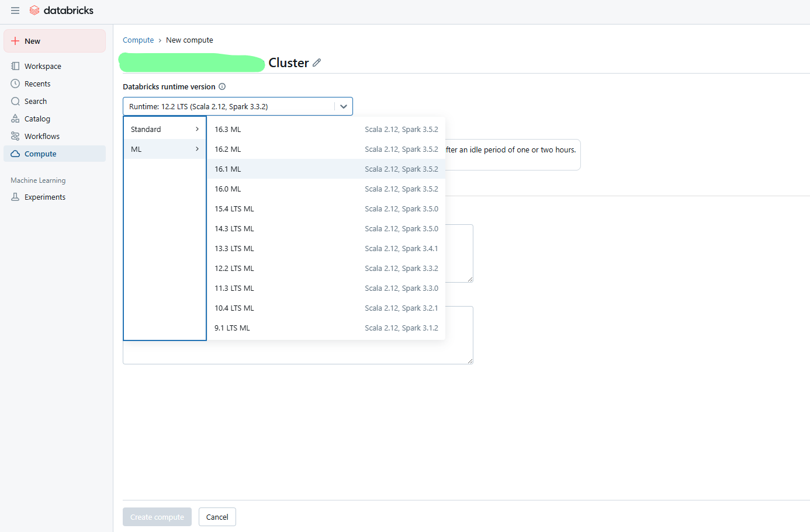
Task: Click the Recents clock icon
Action: click(15, 84)
